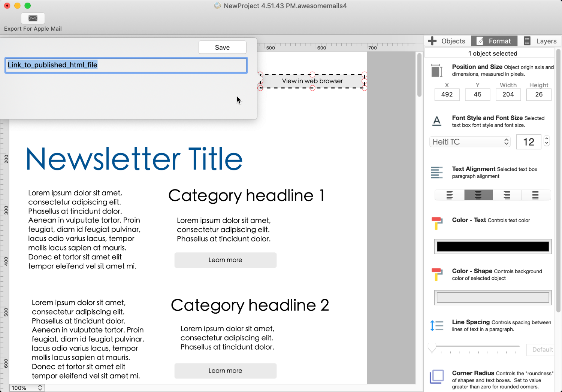
Task: Open the Heiti TC font dropdown
Action: click(470, 142)
